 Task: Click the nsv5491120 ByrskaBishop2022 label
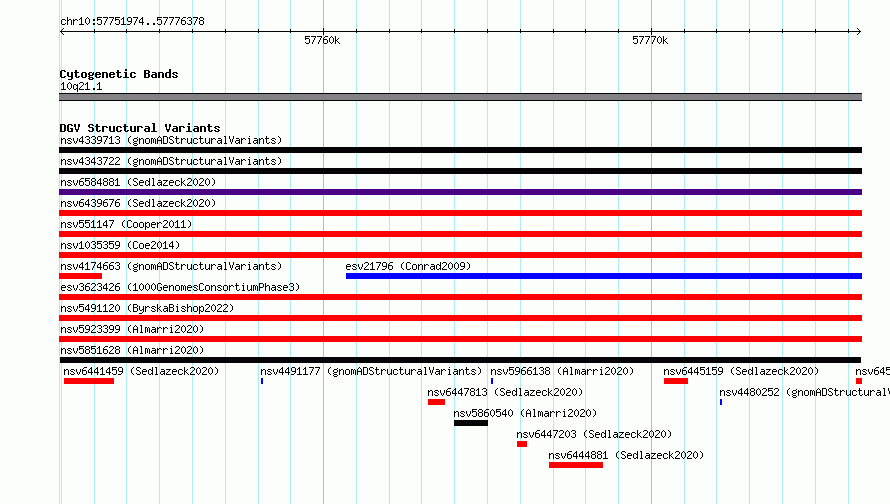(x=147, y=308)
